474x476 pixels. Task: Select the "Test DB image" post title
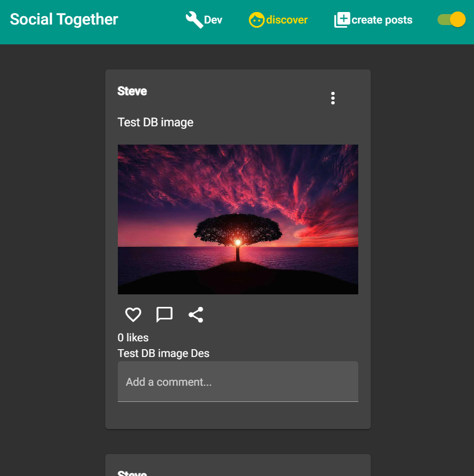pyautogui.click(x=155, y=123)
